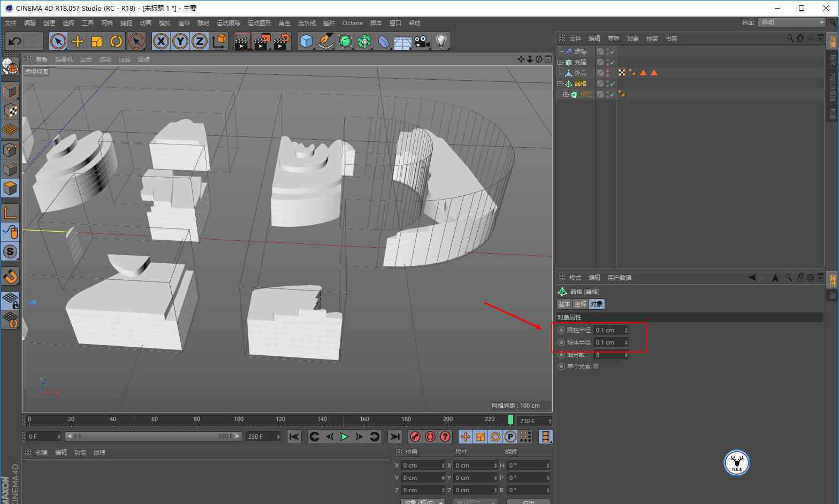Screen dimensions: 839x504
Task: Select the Move tool cross icon
Action: coord(78,41)
